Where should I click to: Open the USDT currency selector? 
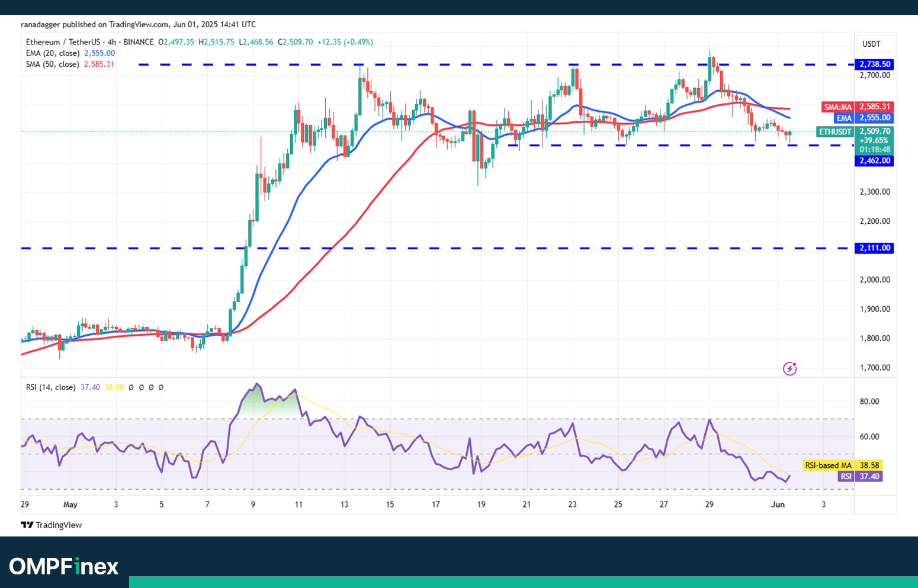tap(871, 44)
